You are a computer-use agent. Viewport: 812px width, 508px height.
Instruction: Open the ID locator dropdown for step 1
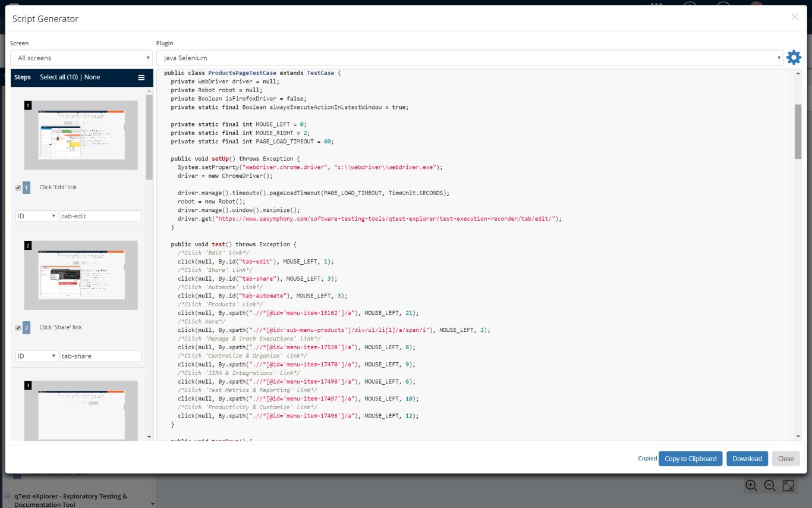tap(36, 216)
